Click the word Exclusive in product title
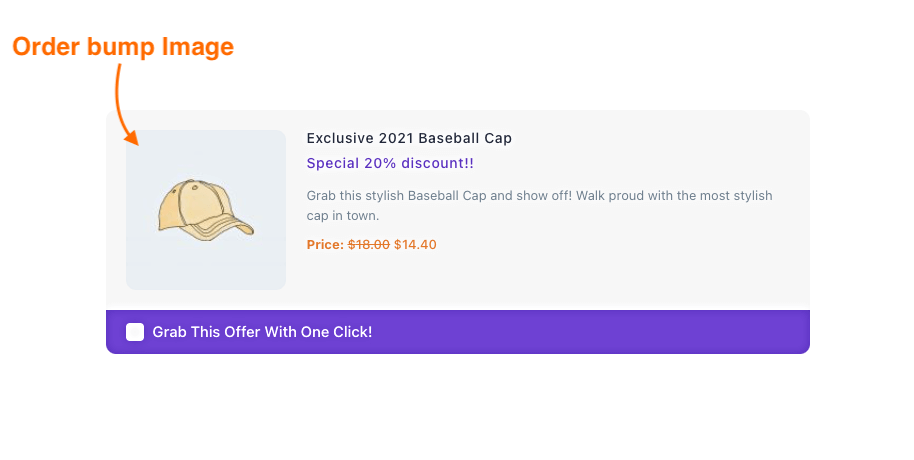Viewport: 914px width, 460px height. pos(340,138)
